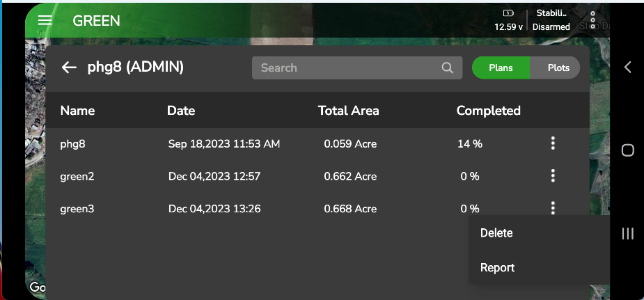The image size is (644, 300).
Task: Tap the Android recent apps button
Action: pyautogui.click(x=627, y=234)
